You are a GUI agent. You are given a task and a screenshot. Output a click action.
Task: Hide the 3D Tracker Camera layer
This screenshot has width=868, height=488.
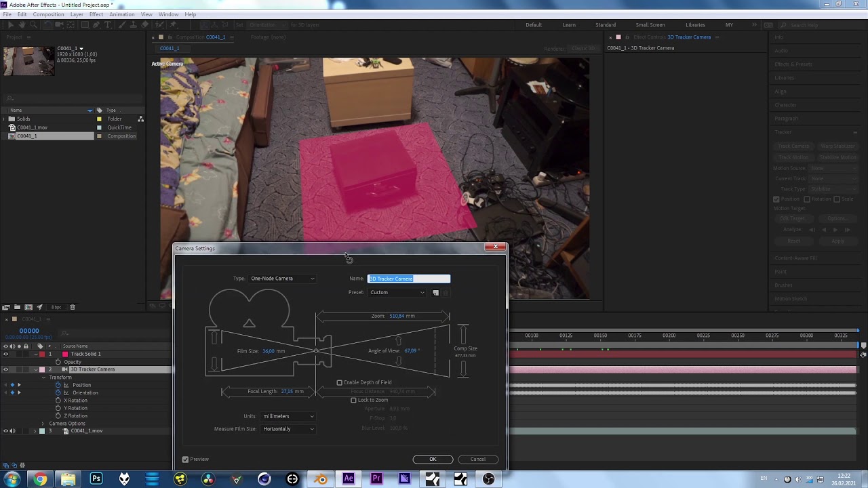(5, 369)
